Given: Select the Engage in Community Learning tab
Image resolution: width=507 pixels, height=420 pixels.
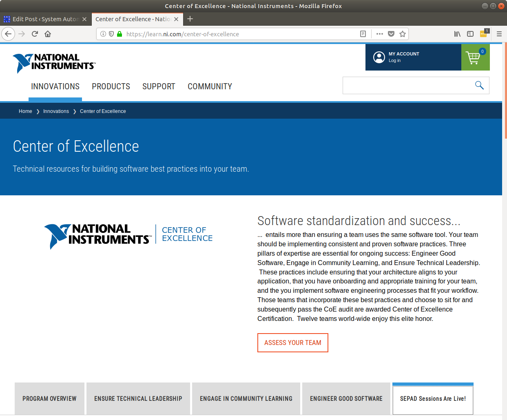Looking at the screenshot, I should coord(246,399).
